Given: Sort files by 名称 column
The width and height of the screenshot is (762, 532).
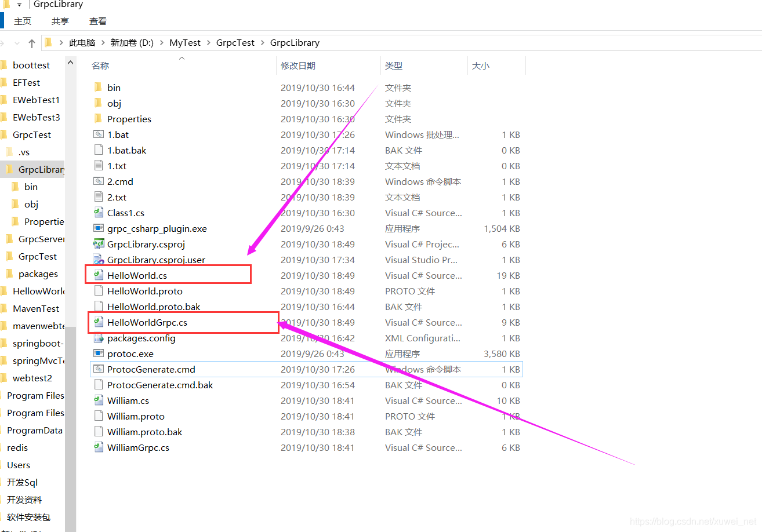Looking at the screenshot, I should [x=100, y=66].
